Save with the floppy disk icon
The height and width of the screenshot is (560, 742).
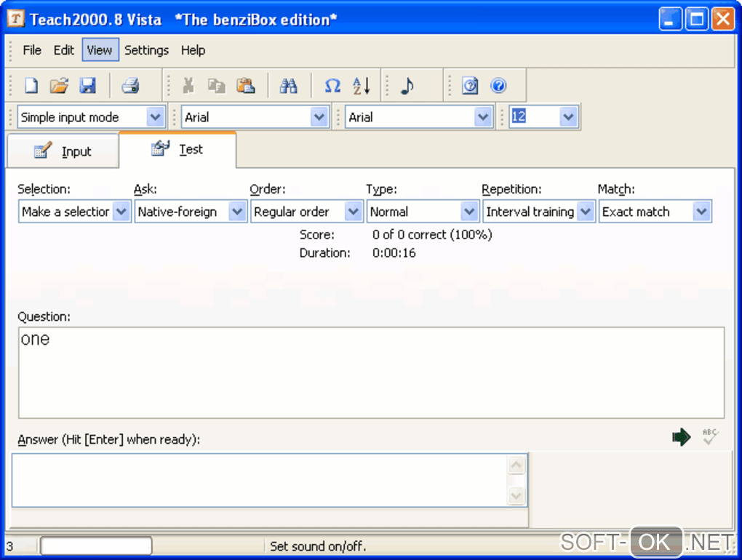pos(88,86)
